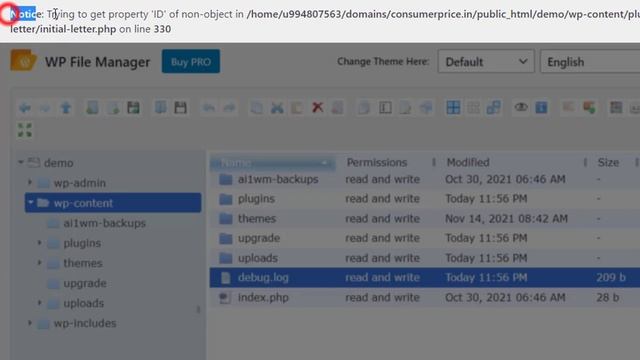Create archive icon with green arrow
The height and width of the screenshot is (360, 640).
tap(589, 108)
